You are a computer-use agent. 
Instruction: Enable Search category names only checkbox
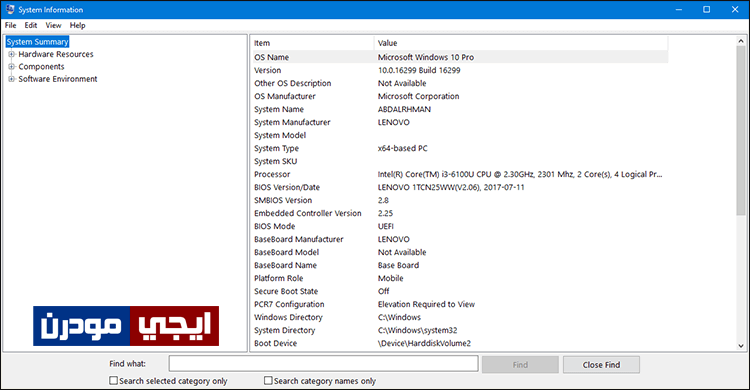[x=268, y=380]
